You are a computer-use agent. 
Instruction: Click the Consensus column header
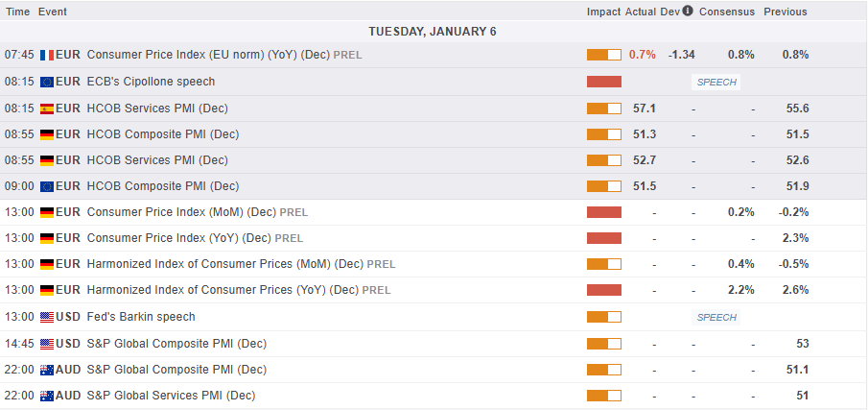tap(727, 12)
